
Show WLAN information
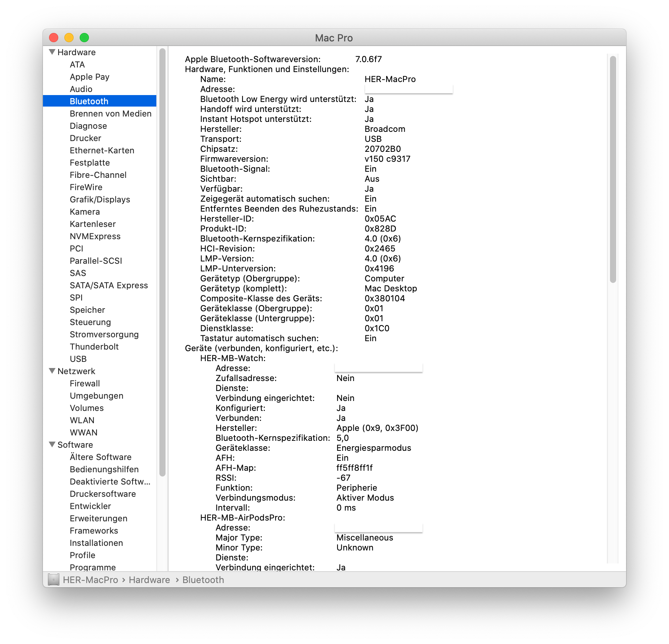(82, 420)
